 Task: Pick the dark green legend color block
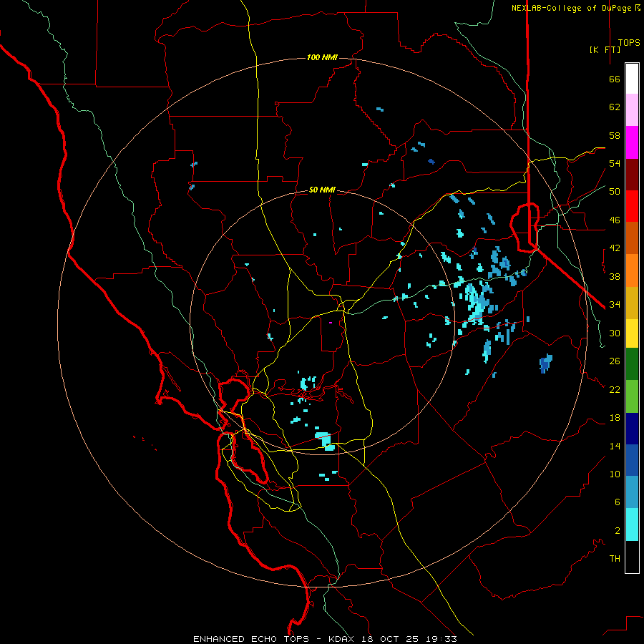pyautogui.click(x=632, y=364)
